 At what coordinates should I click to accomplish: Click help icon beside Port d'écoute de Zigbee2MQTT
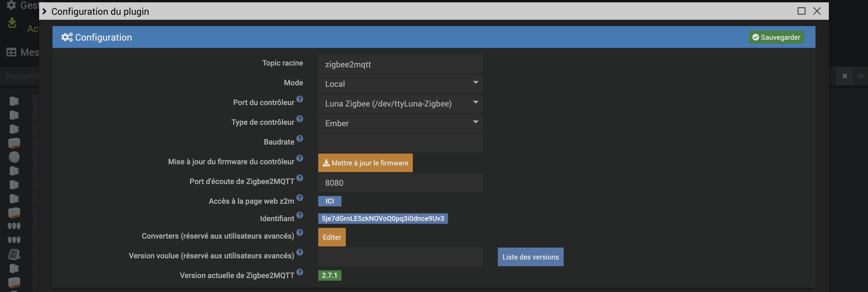pyautogui.click(x=300, y=178)
